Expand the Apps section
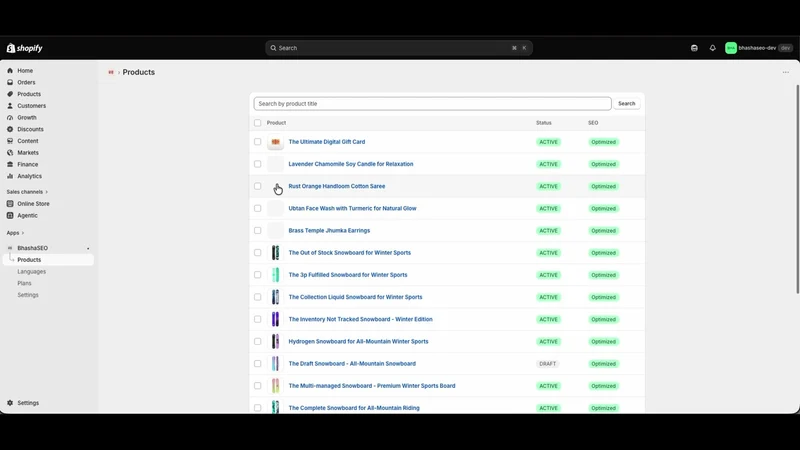 click(x=15, y=233)
